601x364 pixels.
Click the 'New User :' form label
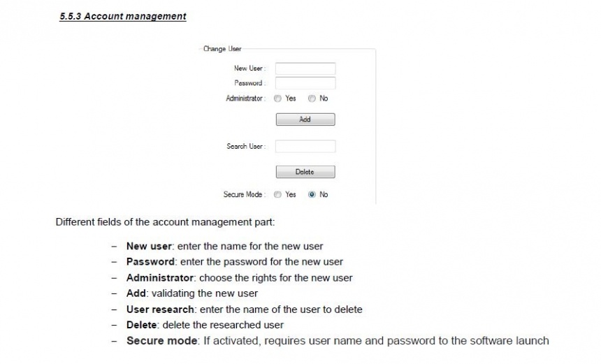(250, 68)
